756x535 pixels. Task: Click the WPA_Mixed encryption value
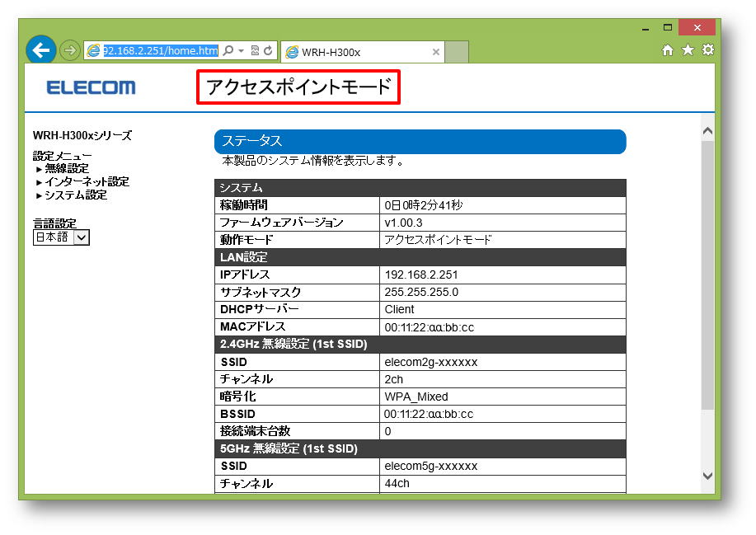(x=416, y=397)
